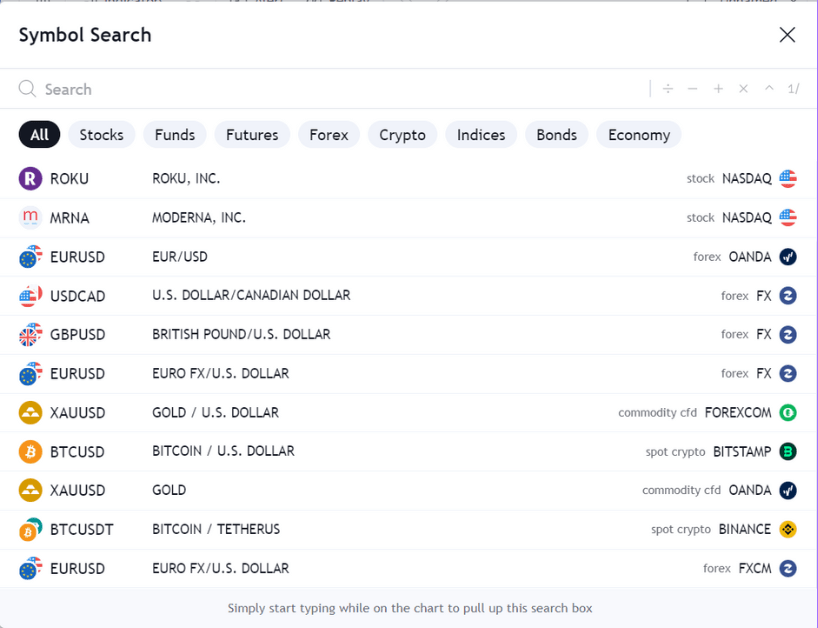Close the Symbol Search dialog
Image resolution: width=818 pixels, height=628 pixels.
pyautogui.click(x=787, y=35)
